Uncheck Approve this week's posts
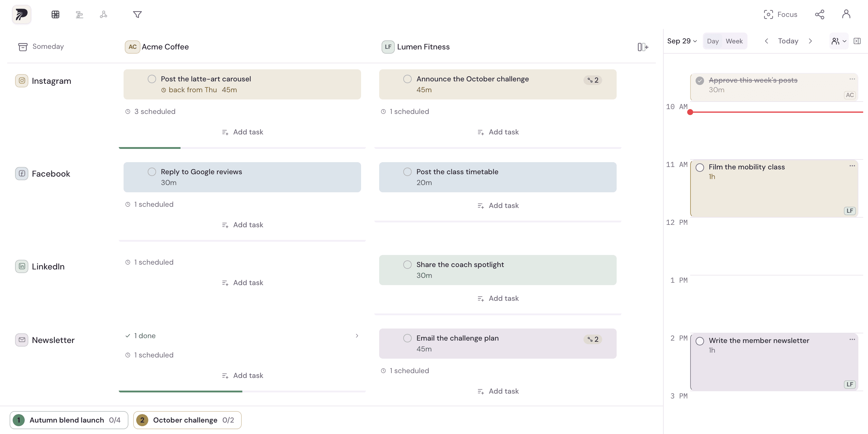Screen dimensions: 868x434 (700, 80)
